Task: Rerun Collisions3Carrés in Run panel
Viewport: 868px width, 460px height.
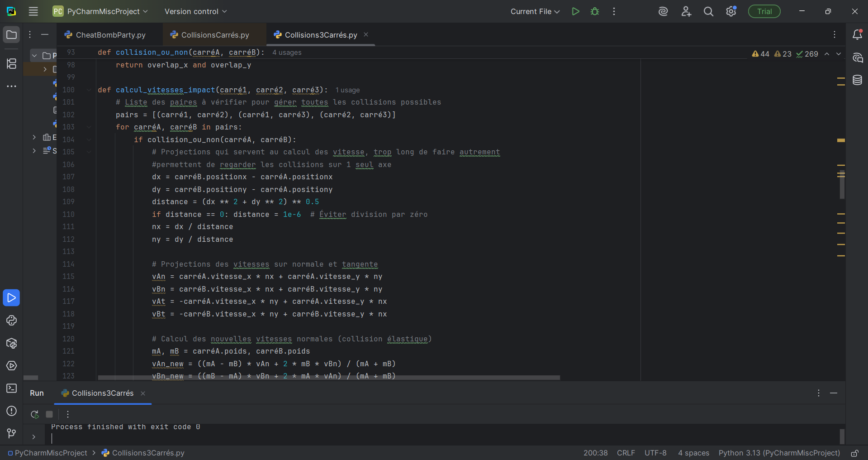Action: 34,414
